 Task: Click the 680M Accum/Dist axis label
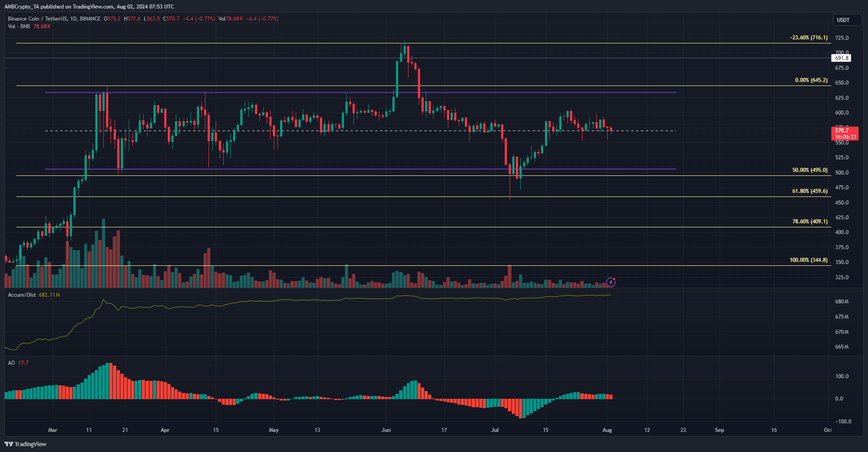[842, 302]
